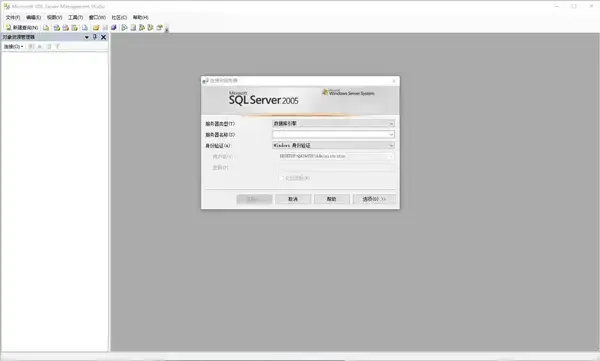The height and width of the screenshot is (361, 600).
Task: Click the Open File folder icon
Action: tap(96, 28)
